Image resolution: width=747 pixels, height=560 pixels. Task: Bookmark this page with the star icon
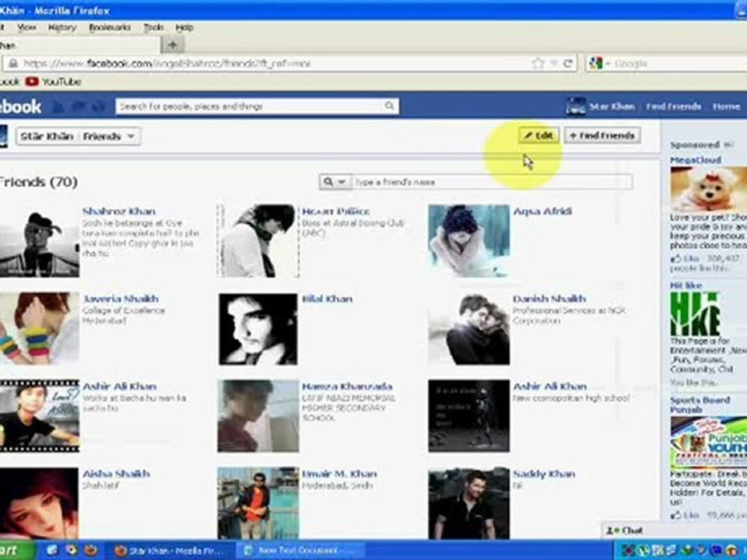coord(538,63)
